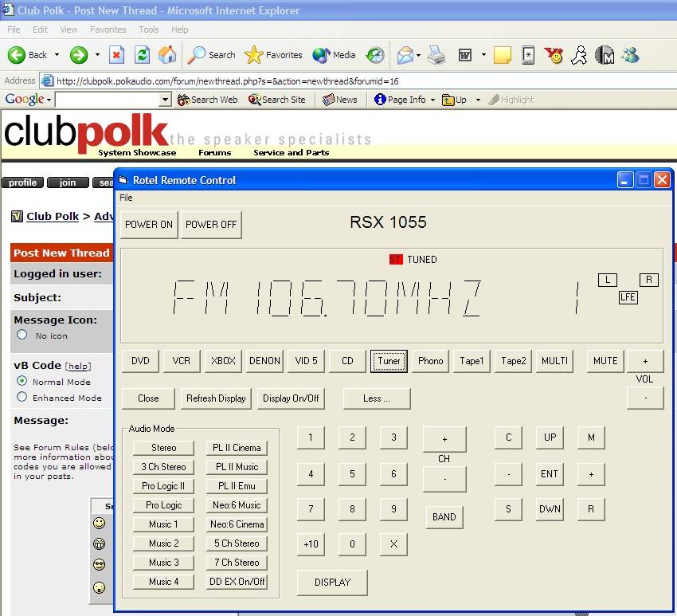Click the Home icon in IE toolbar
The width and height of the screenshot is (677, 616).
coord(167,54)
